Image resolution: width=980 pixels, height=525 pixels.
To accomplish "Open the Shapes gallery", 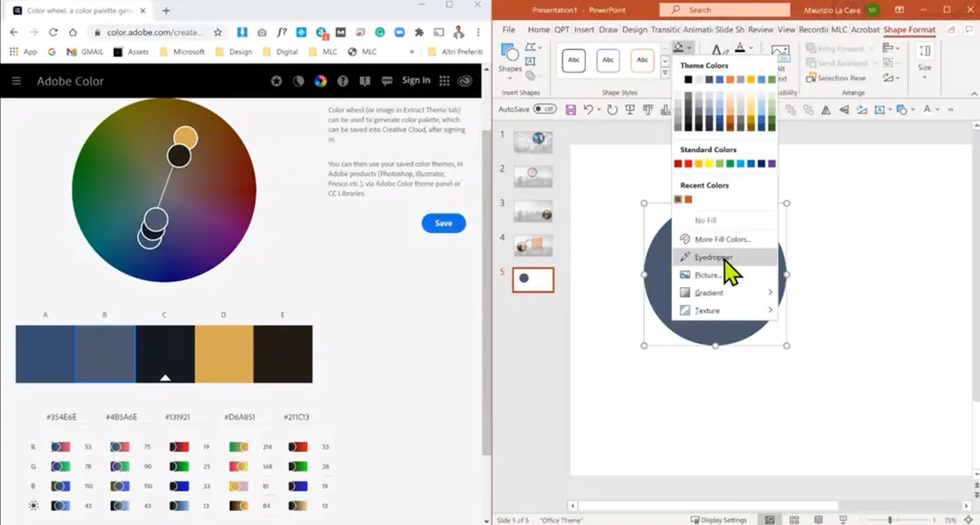I will [x=510, y=60].
